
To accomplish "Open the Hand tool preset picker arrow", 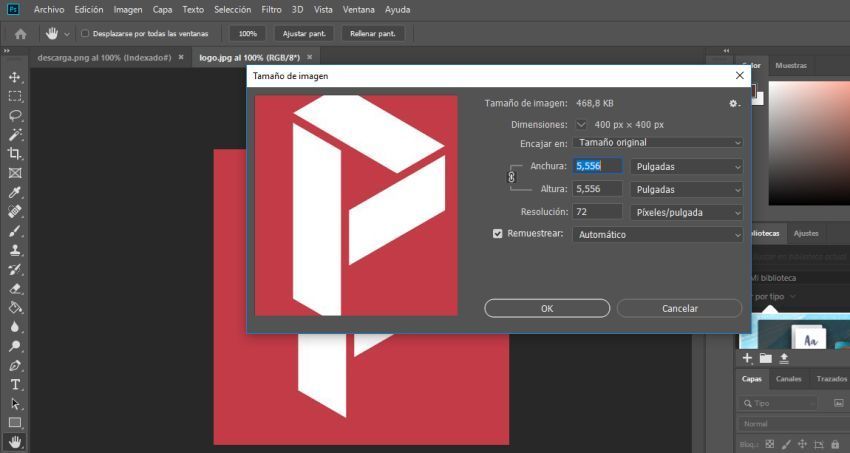I will 67,34.
